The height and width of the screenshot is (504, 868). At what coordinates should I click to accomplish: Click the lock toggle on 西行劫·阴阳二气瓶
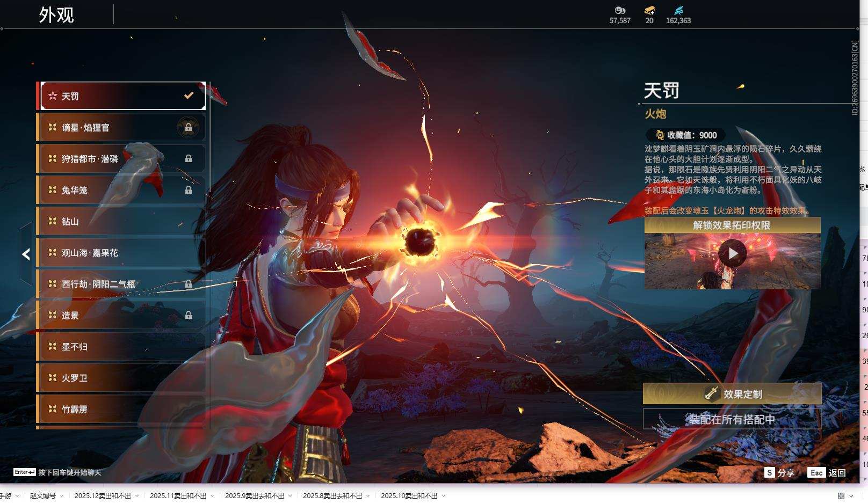pos(188,284)
